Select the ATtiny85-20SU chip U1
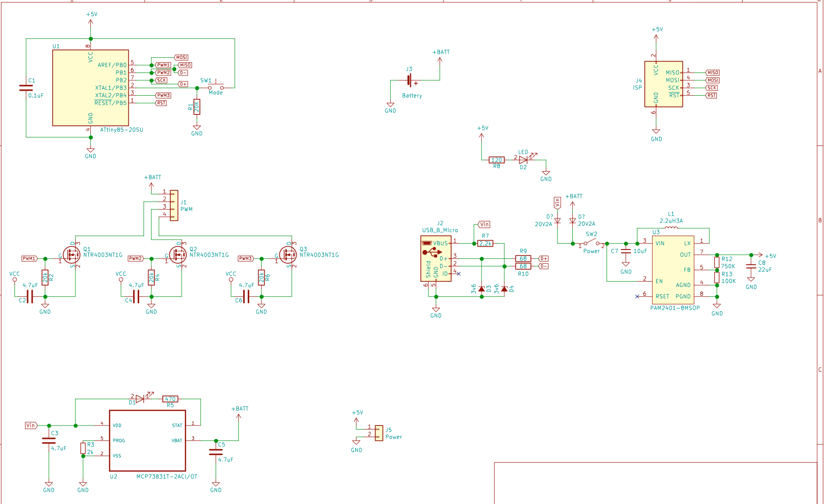Screen dimensions: 824x504 click(90, 88)
